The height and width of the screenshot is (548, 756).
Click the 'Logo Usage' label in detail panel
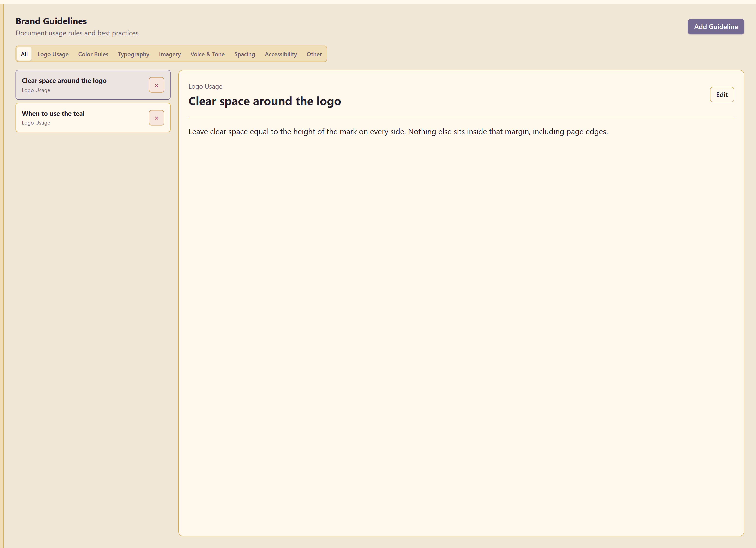coord(205,86)
